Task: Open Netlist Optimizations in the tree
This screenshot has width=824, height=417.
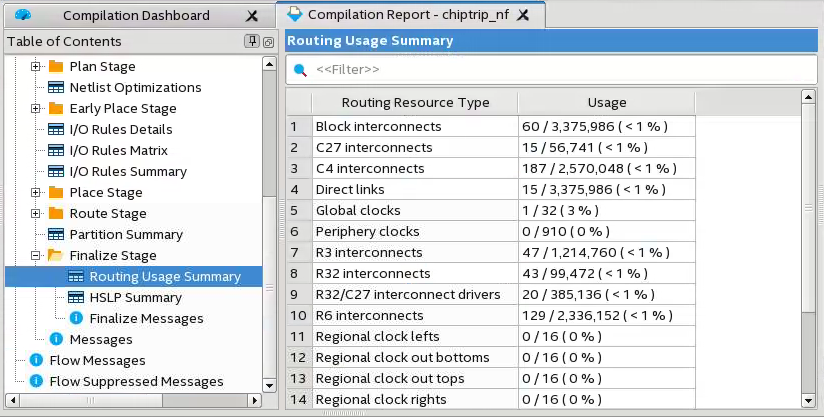Action: tap(135, 87)
